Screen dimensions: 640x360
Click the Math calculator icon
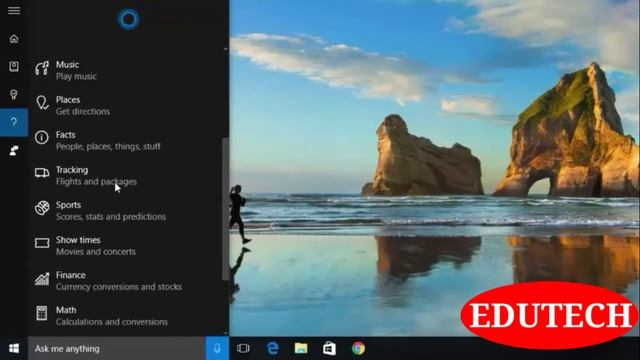tap(42, 313)
